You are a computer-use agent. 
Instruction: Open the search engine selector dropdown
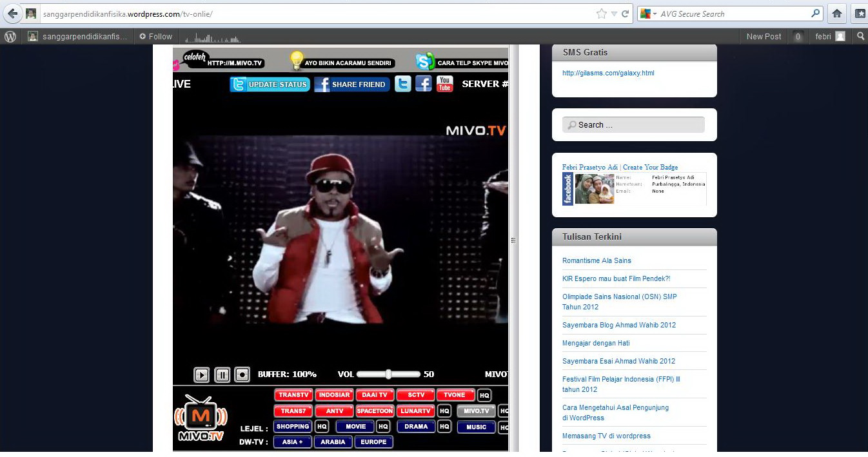[x=648, y=14]
